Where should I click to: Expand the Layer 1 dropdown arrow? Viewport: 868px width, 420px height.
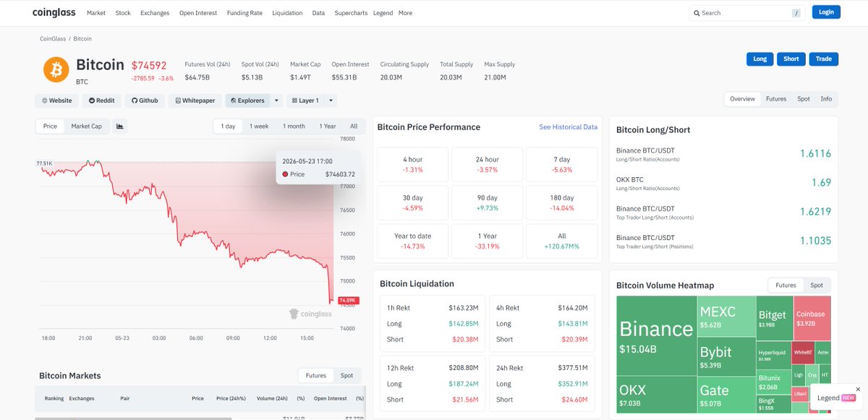point(331,100)
